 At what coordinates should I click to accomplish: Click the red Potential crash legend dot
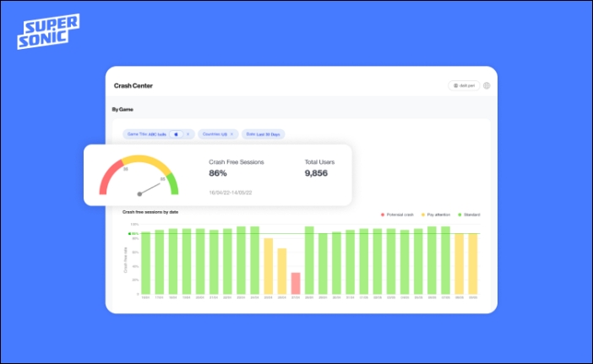pyautogui.click(x=383, y=215)
